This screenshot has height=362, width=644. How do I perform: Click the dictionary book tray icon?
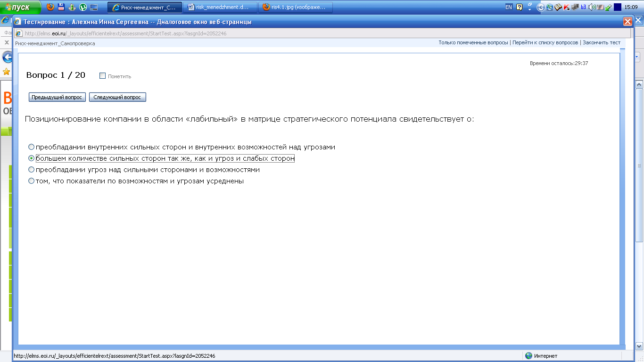coord(558,7)
